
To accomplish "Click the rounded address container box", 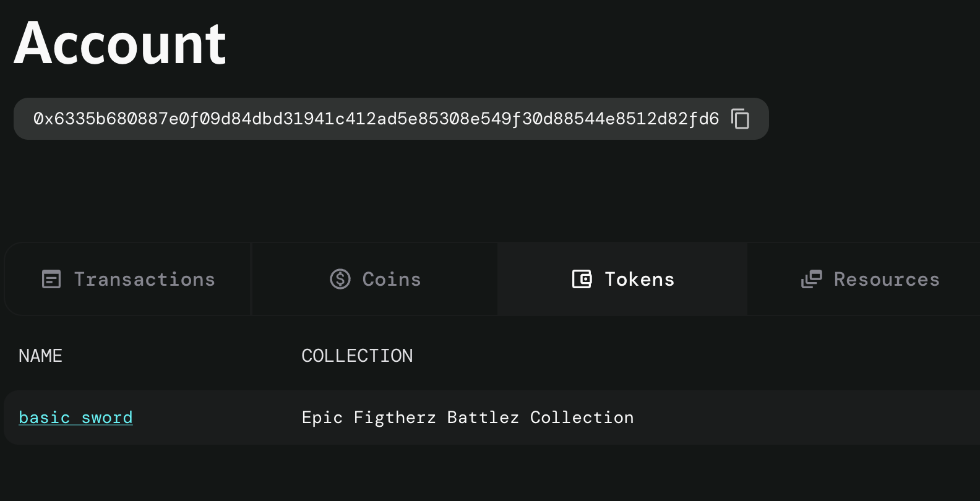I will point(391,119).
